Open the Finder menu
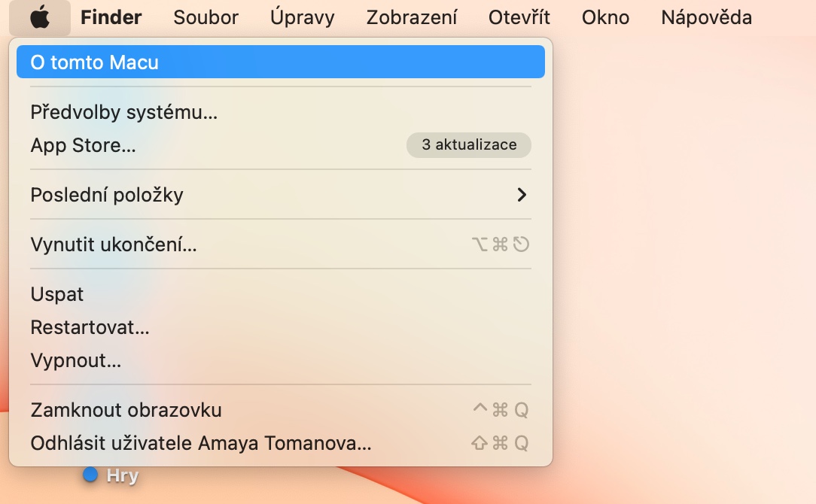This screenshot has width=816, height=504. click(111, 18)
